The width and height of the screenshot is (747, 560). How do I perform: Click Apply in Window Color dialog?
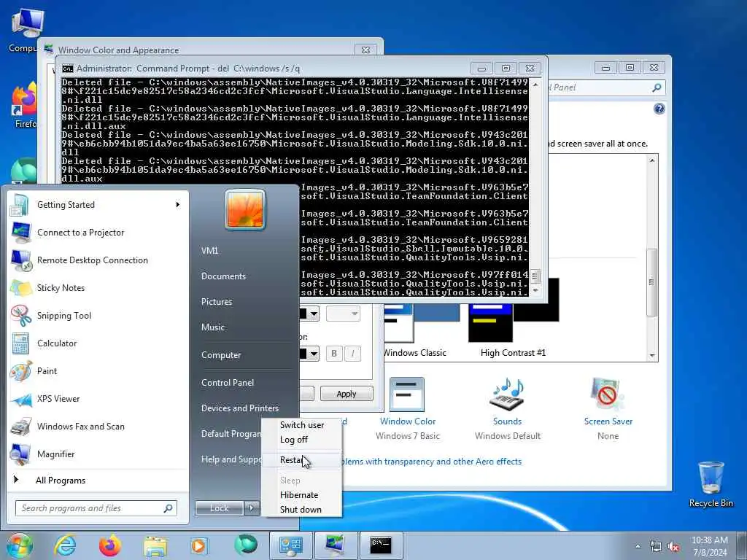[347, 394]
